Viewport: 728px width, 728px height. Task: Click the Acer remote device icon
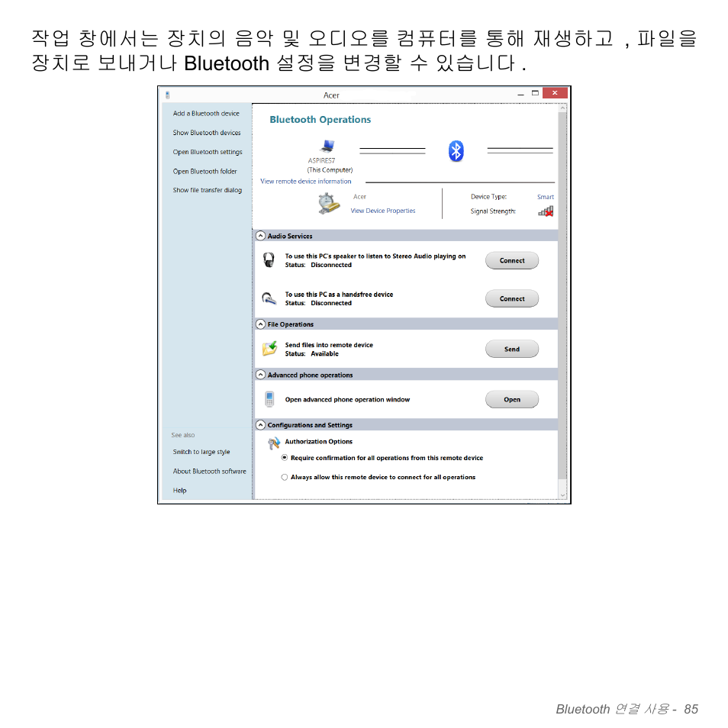[329, 203]
